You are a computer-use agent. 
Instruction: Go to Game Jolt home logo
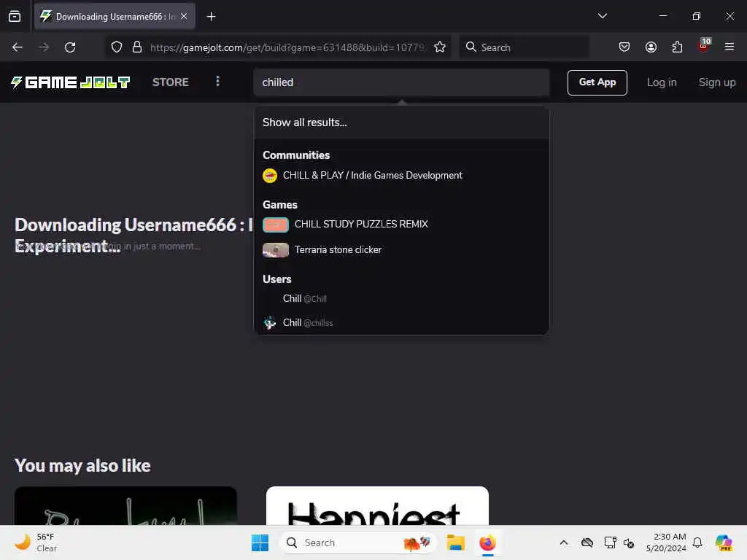click(x=71, y=82)
